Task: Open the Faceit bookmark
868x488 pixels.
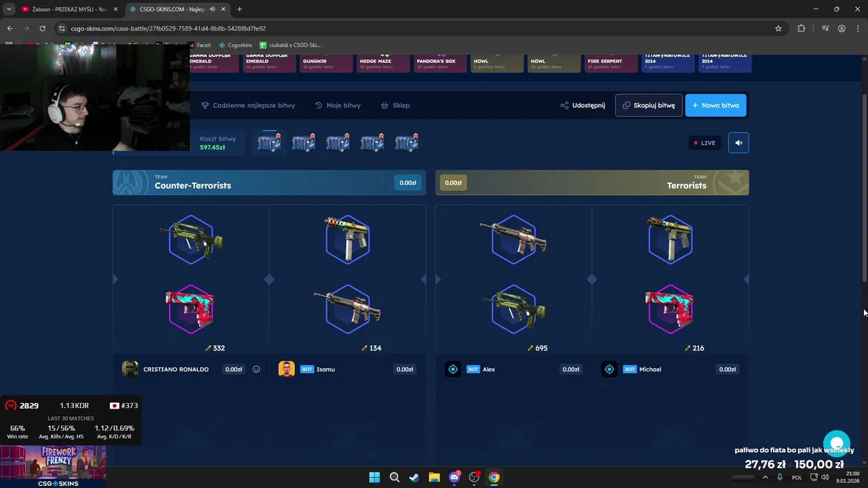Action: click(199, 45)
